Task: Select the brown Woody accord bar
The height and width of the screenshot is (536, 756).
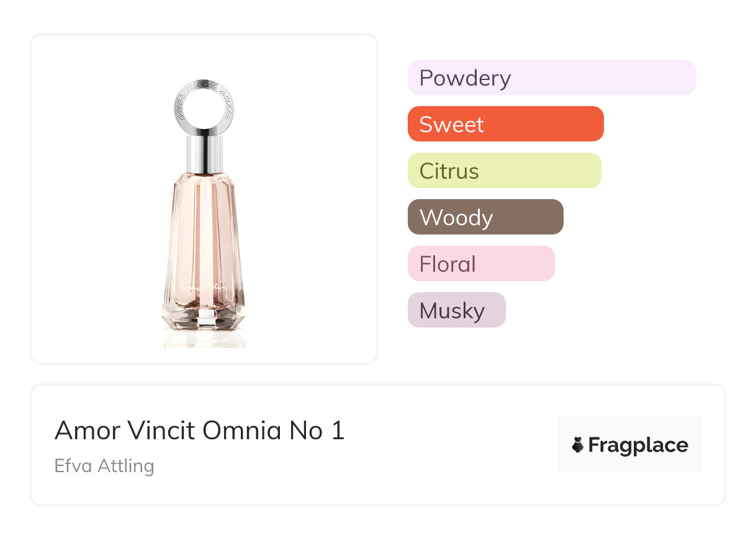Action: [485, 217]
